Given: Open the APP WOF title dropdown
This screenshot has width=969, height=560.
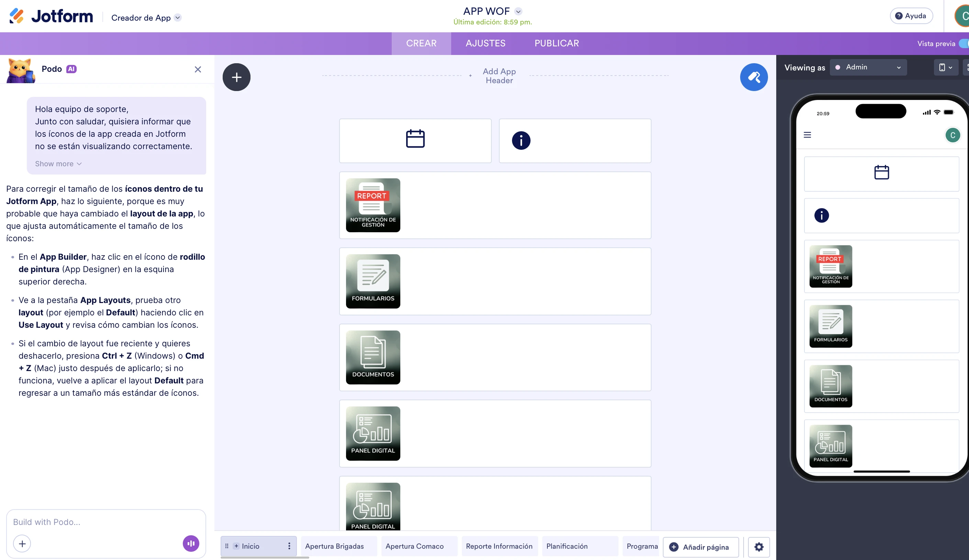Looking at the screenshot, I should (x=518, y=11).
